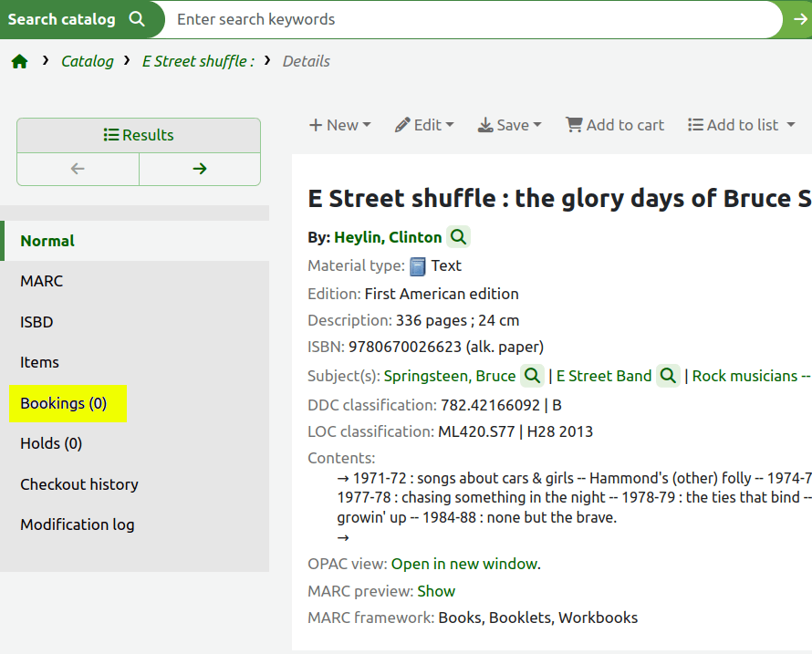
Task: Click the description 336 pages ; 24 cm
Action: (x=457, y=320)
